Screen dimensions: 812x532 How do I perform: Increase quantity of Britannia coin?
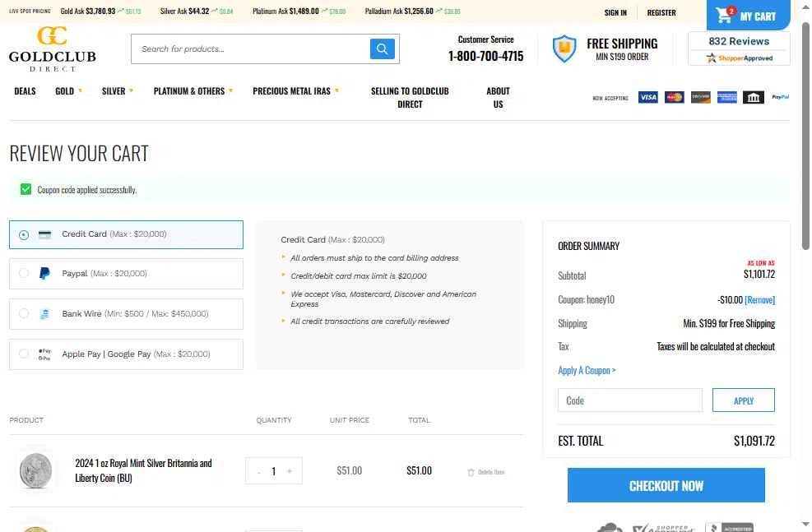coord(290,471)
